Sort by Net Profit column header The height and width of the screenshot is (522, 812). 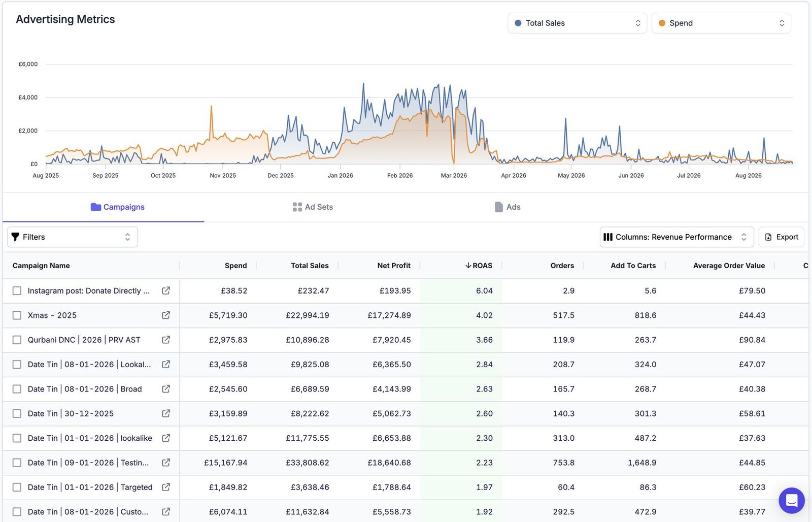click(394, 266)
